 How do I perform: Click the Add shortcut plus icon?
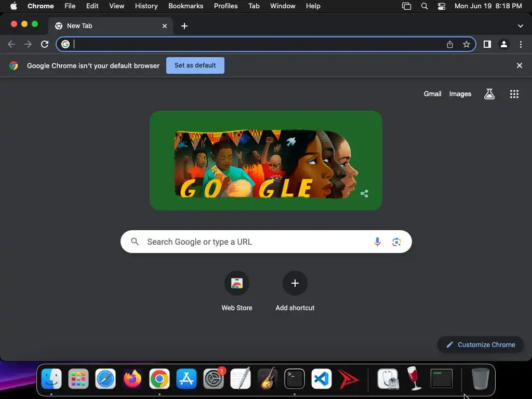295,283
